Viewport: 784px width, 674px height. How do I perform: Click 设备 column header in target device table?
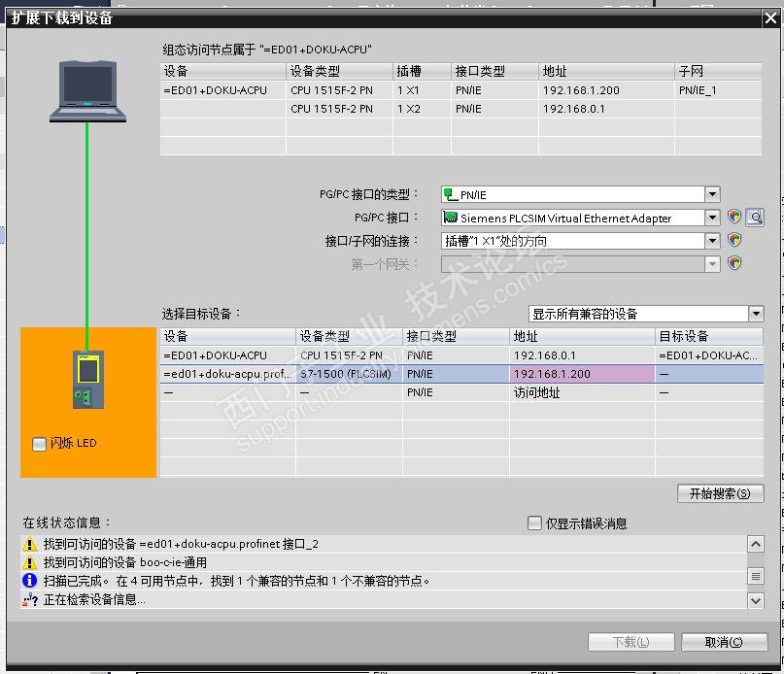227,336
